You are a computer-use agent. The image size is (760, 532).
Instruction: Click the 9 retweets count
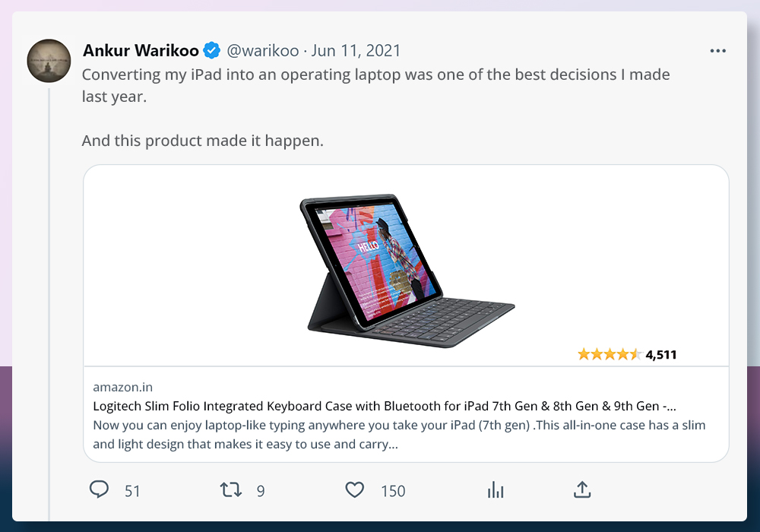pyautogui.click(x=261, y=491)
